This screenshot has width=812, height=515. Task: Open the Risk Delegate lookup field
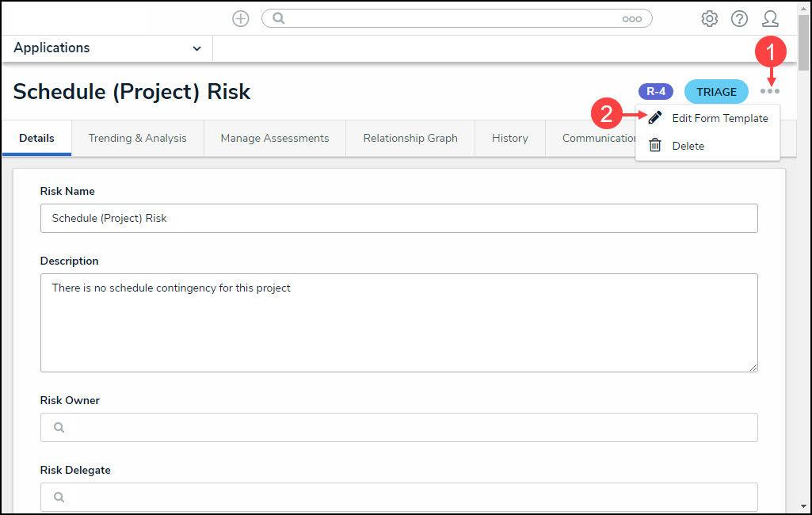coord(399,497)
